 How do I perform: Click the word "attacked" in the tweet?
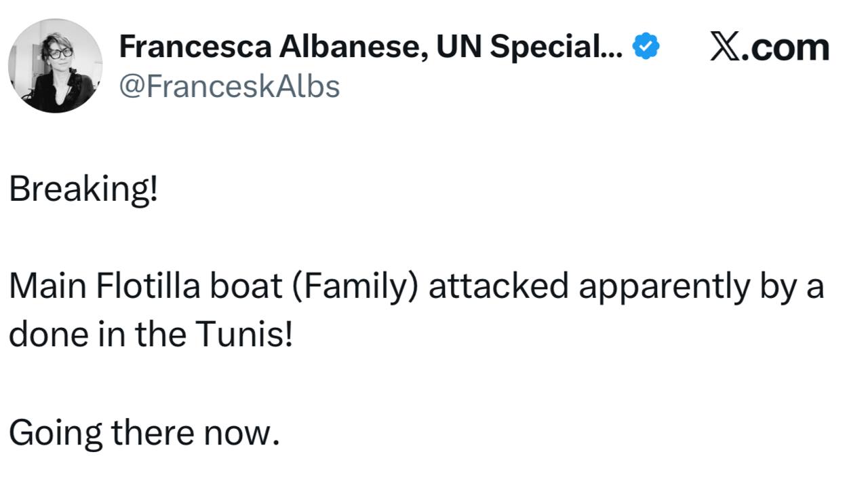498,286
